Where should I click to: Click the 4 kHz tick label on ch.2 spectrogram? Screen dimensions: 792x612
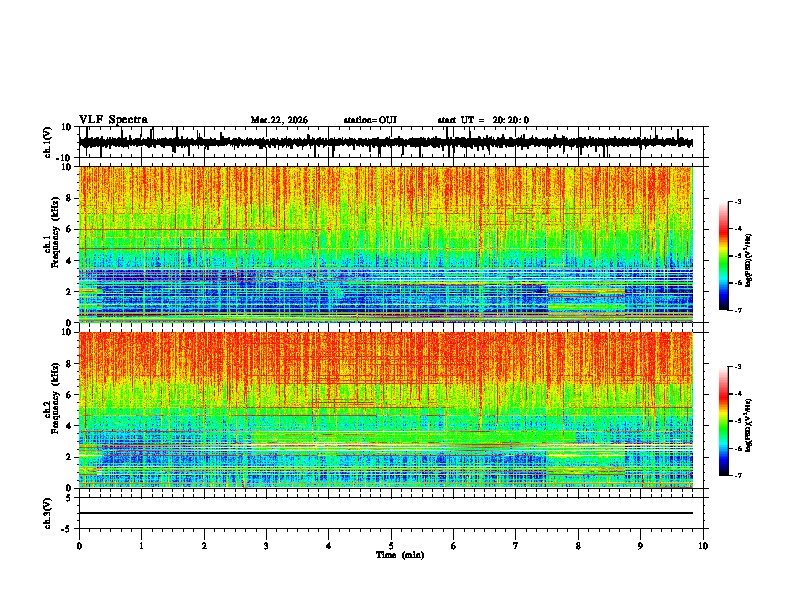(x=69, y=426)
